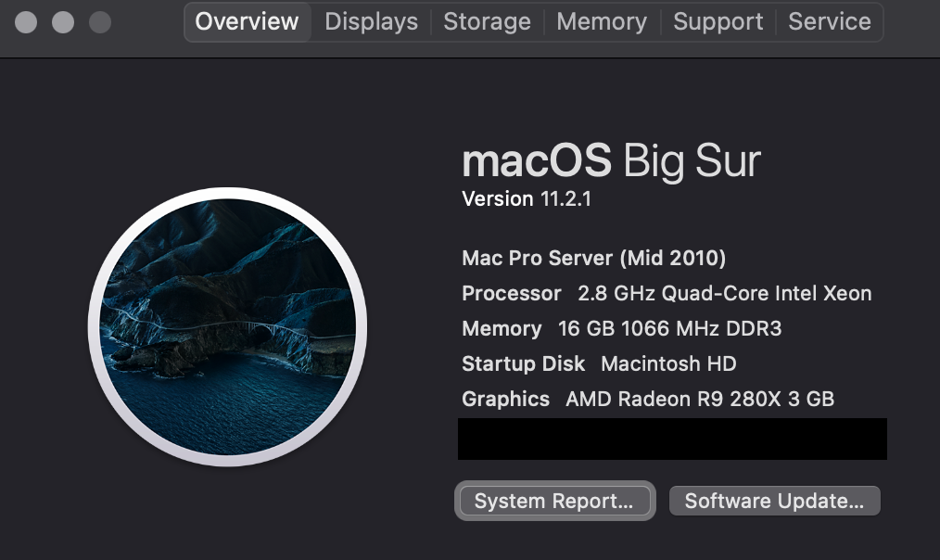Close the About This Mac window

coord(27,21)
